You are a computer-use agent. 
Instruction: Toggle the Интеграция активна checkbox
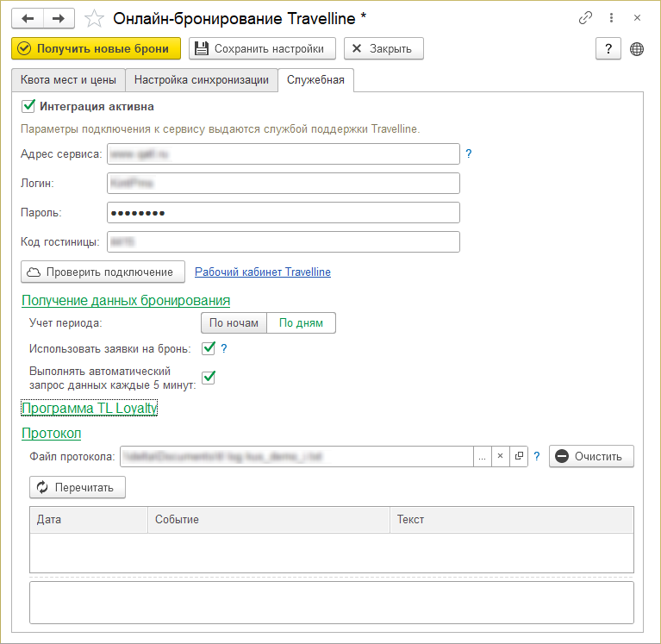[x=28, y=106]
